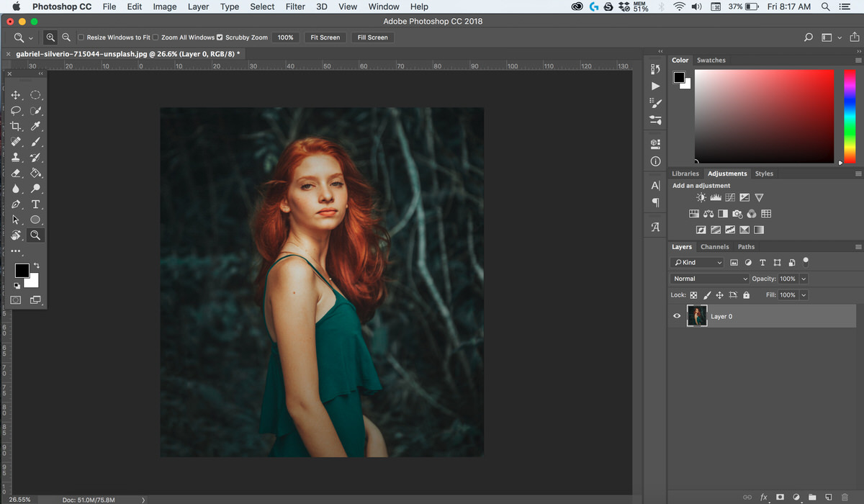864x504 pixels.
Task: Open the Filter menu
Action: 295,6
